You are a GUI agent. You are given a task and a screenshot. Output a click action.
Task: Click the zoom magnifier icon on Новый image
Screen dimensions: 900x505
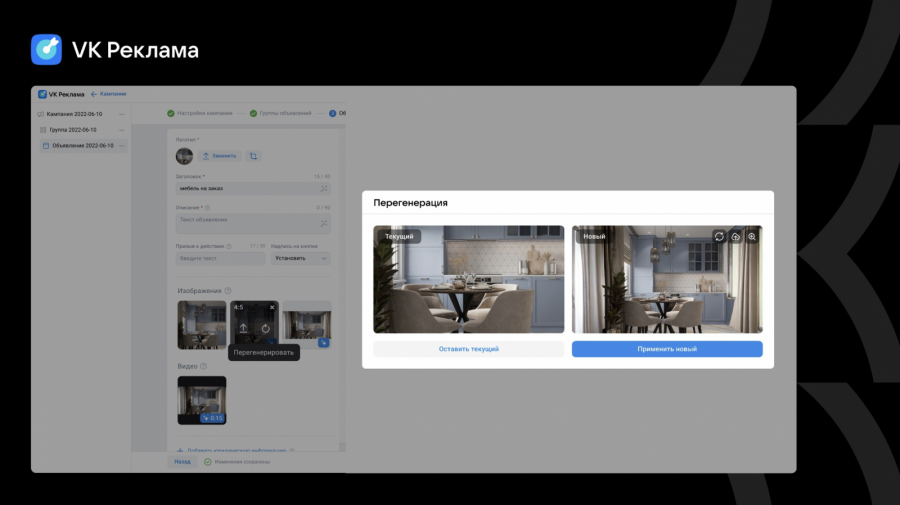click(x=752, y=236)
